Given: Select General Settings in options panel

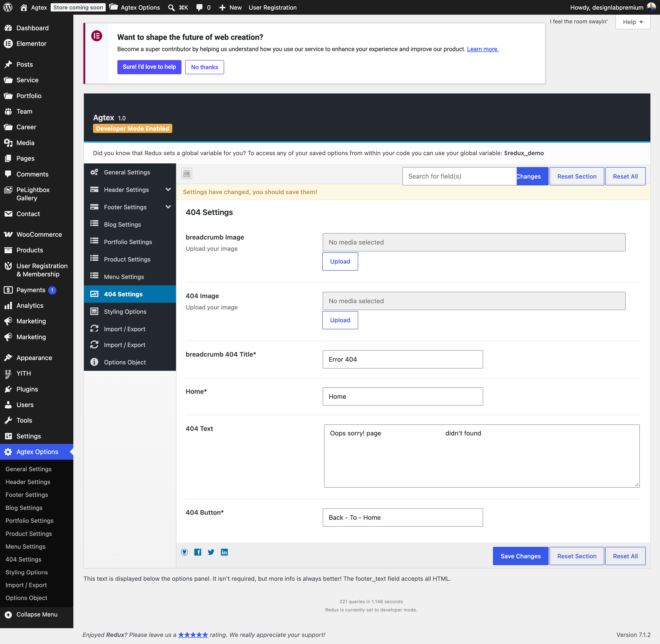Looking at the screenshot, I should [130, 172].
